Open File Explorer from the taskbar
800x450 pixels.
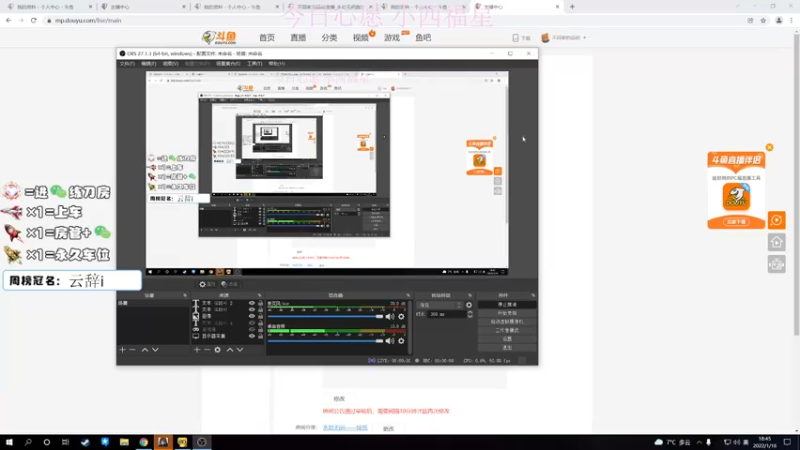124,442
